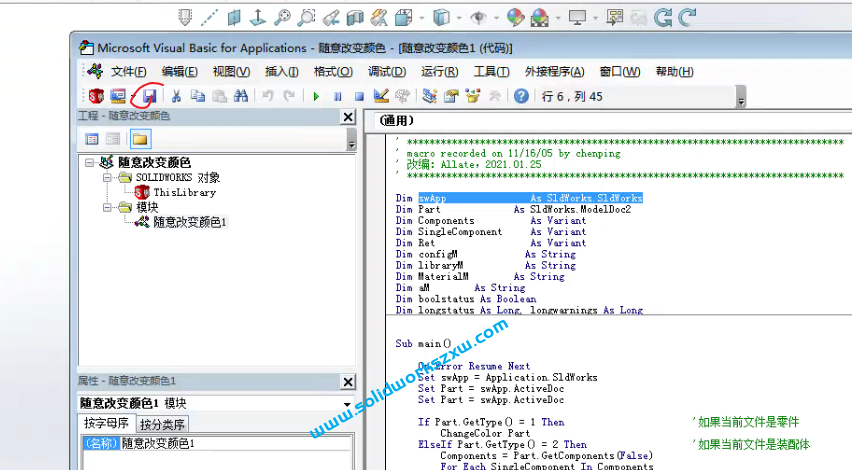Save the macro with the floppy icon

click(x=149, y=96)
